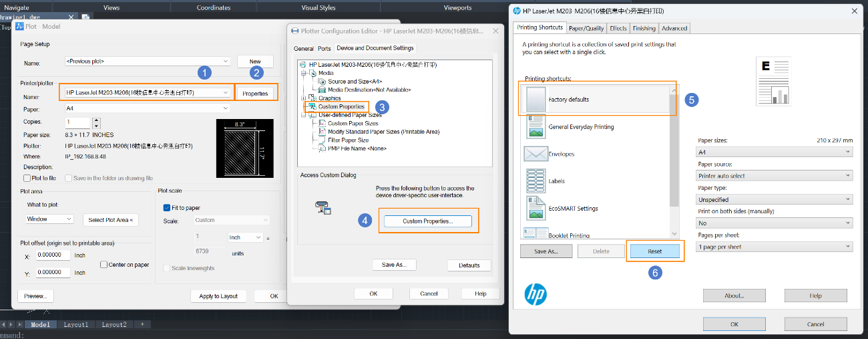Viewport: 868px width, 339px height.
Task: Decrease the Copies value with down arrow
Action: point(96,126)
